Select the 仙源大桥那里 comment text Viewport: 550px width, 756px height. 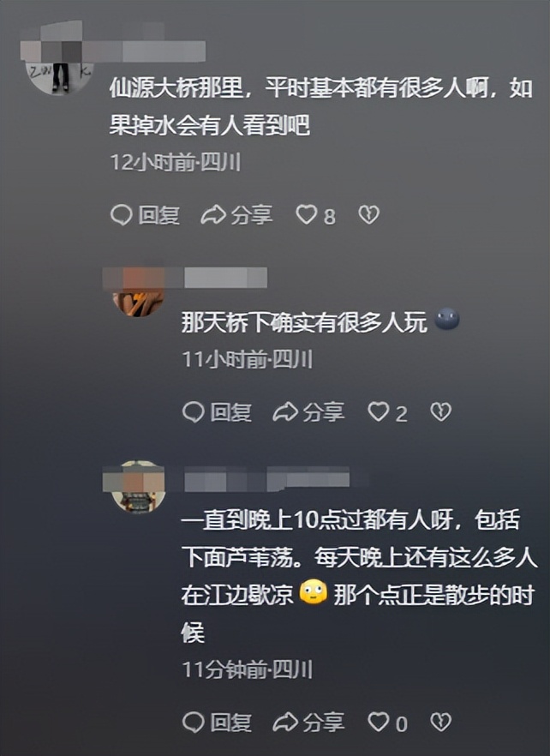click(x=321, y=107)
